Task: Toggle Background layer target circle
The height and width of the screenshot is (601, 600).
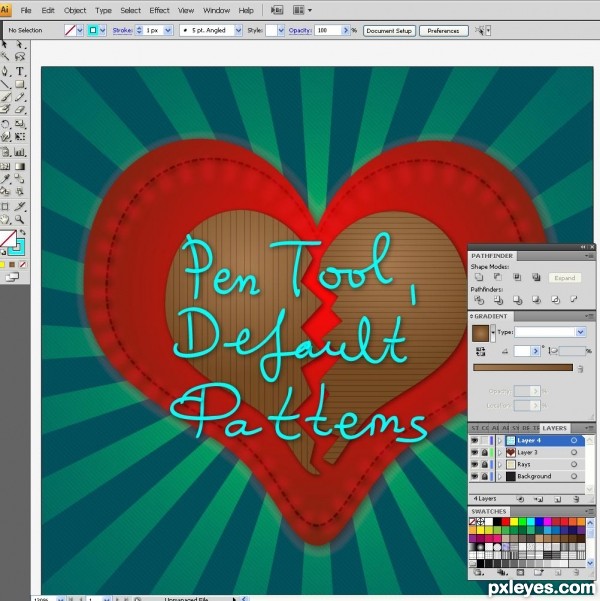Action: point(574,476)
